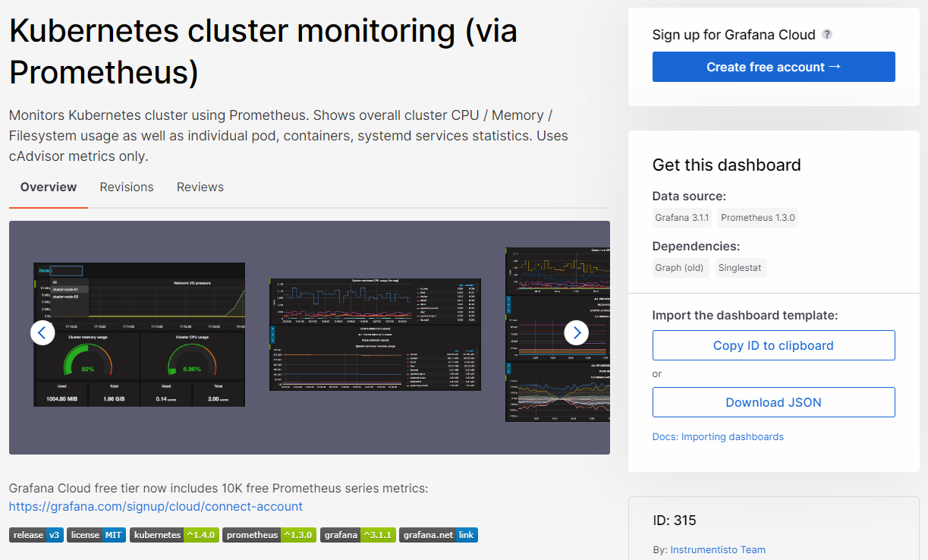928x560 pixels.
Task: Open Docs: Importing dashboards link
Action: (718, 437)
